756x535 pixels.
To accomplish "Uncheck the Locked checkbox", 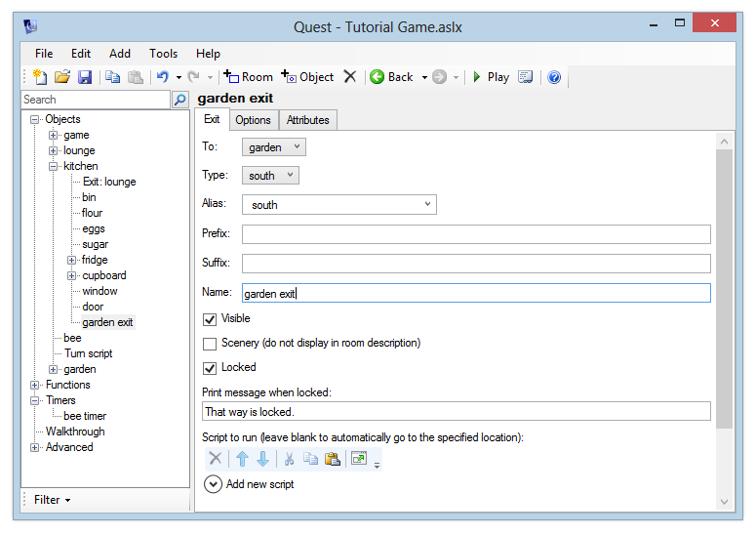I will [x=210, y=368].
